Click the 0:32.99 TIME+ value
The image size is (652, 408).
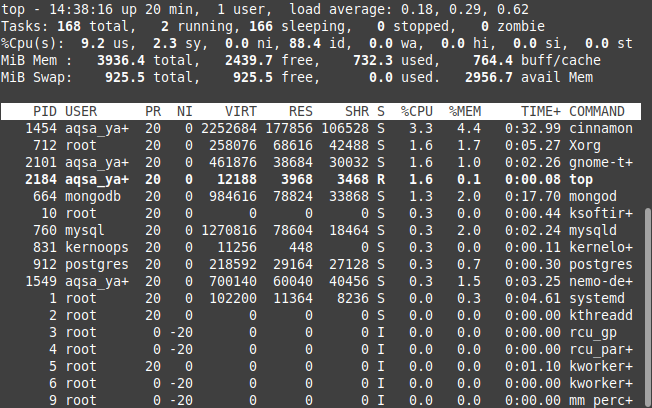click(533, 129)
